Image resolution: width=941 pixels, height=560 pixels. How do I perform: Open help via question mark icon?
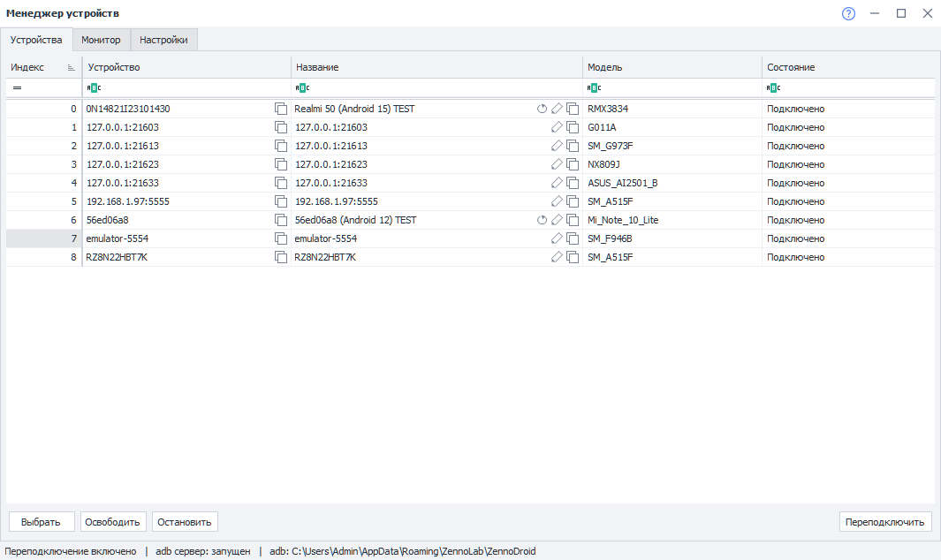(848, 13)
